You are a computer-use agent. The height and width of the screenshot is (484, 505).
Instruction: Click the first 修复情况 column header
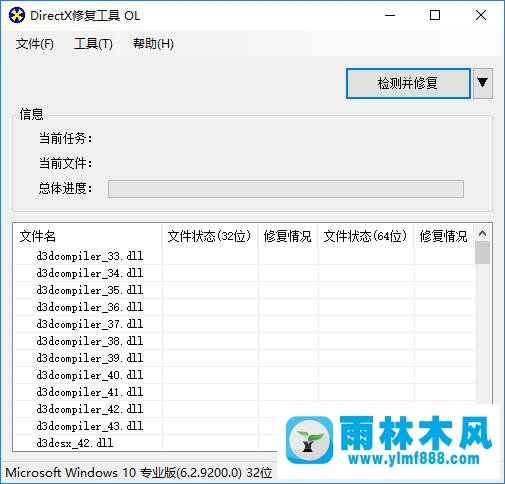point(288,236)
